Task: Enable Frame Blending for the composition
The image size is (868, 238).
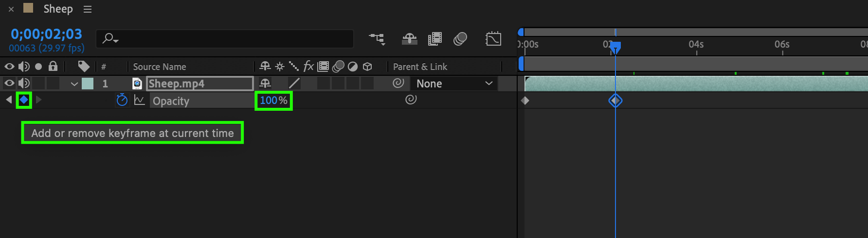Action: point(434,39)
